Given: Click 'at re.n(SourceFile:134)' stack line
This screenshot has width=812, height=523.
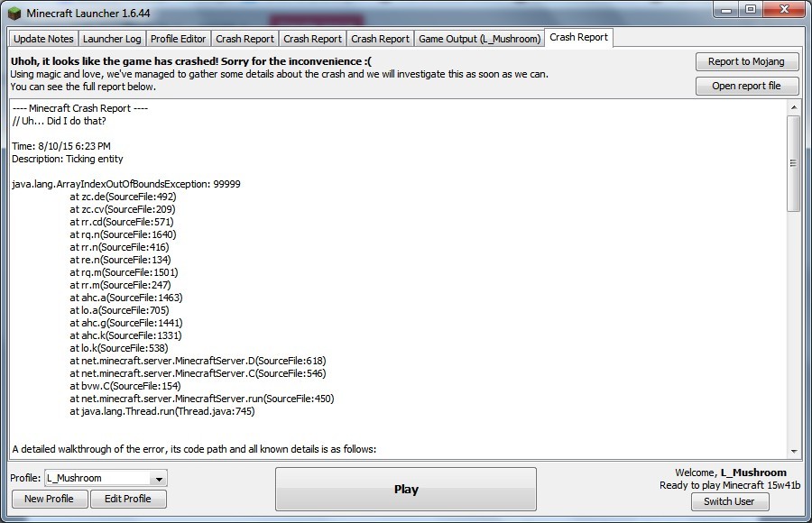Looking at the screenshot, I should click(120, 260).
